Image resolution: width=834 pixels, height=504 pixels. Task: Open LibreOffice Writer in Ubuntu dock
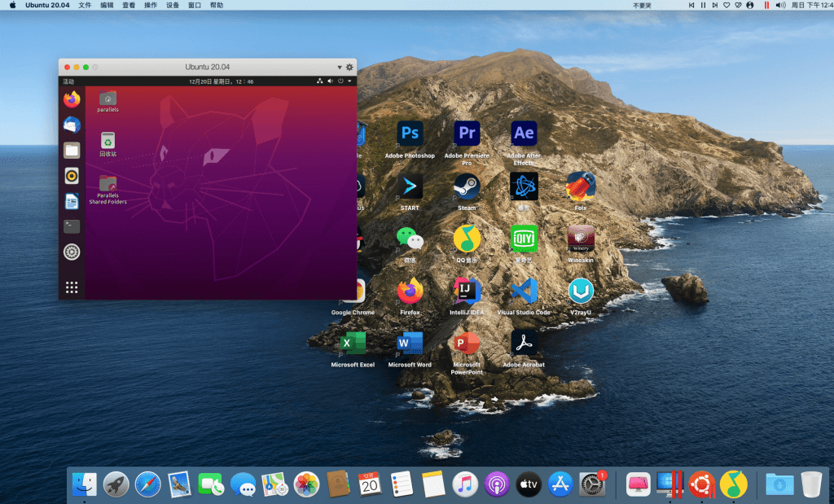click(72, 201)
